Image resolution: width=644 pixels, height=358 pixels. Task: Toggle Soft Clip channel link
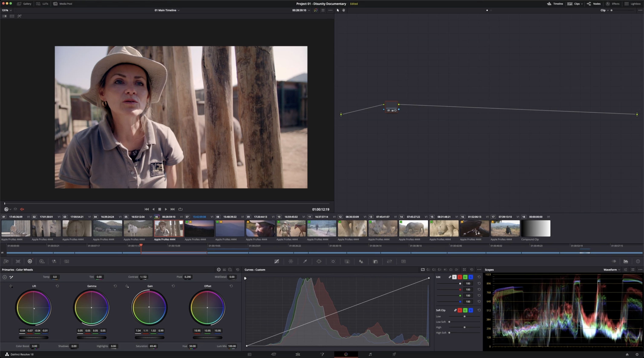[x=455, y=310]
